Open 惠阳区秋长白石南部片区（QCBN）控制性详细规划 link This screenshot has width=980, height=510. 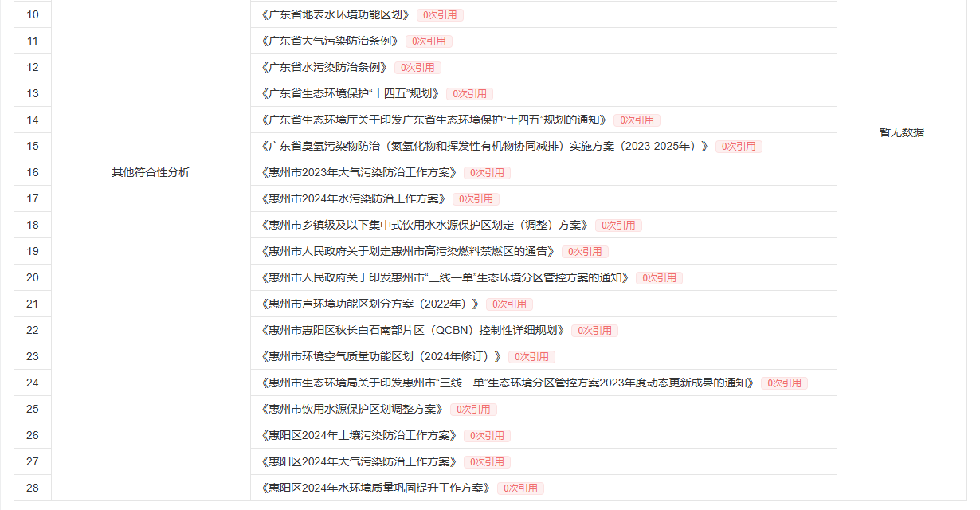click(x=412, y=330)
